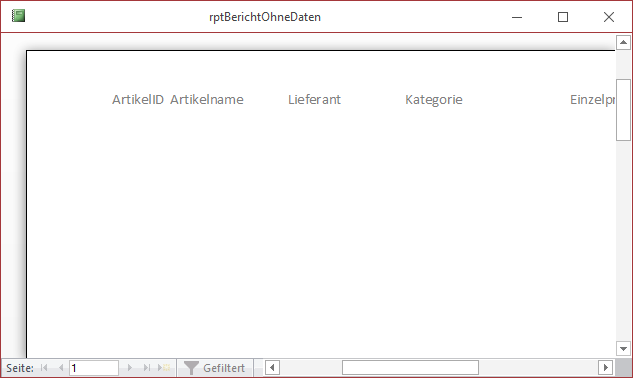Click vertical scrollbar down arrow
Screen dimensions: 633x378
coord(623,349)
